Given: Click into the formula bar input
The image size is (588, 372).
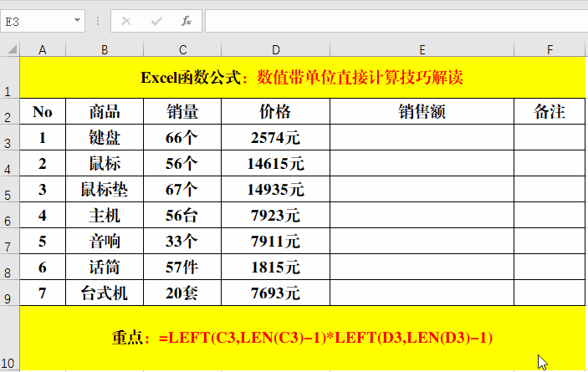Looking at the screenshot, I should coord(396,22).
